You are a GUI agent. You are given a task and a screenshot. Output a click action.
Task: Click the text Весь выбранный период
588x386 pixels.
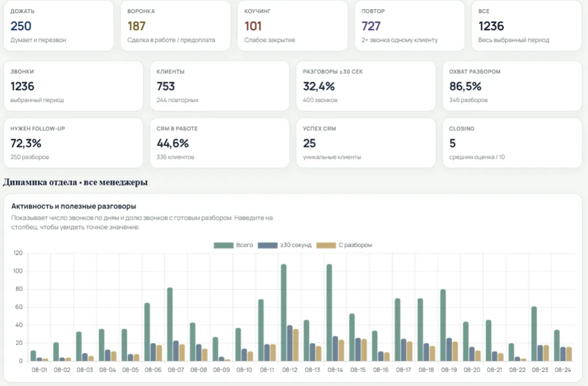(514, 40)
